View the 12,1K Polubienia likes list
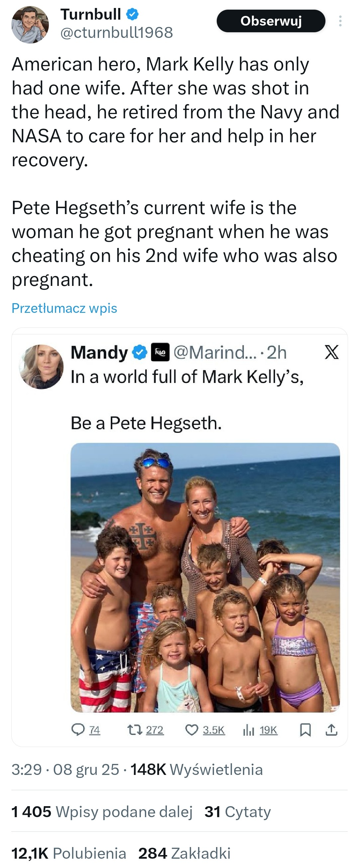359x868 pixels. tap(69, 853)
